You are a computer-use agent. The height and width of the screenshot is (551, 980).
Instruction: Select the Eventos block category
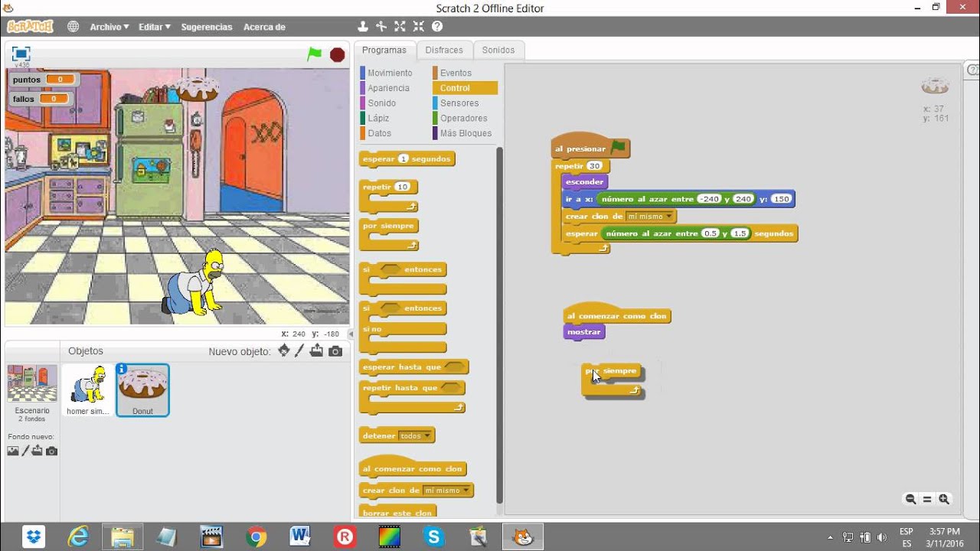pyautogui.click(x=456, y=73)
